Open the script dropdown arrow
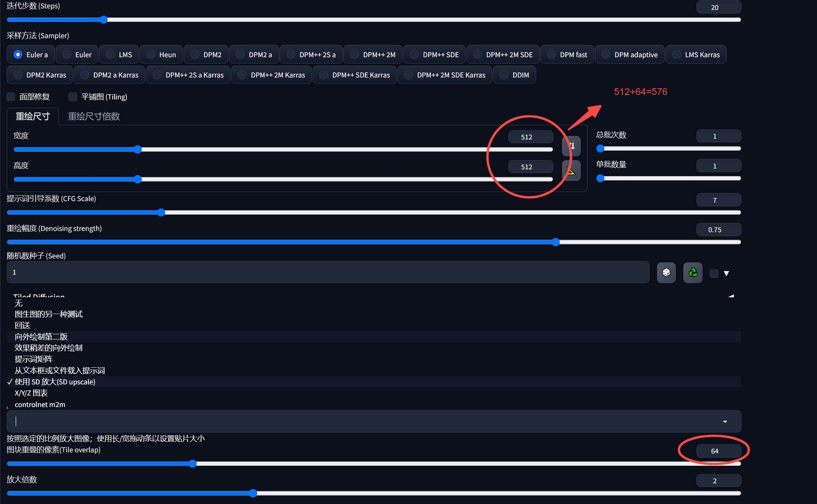Viewport: 817px width, 504px height. point(725,421)
